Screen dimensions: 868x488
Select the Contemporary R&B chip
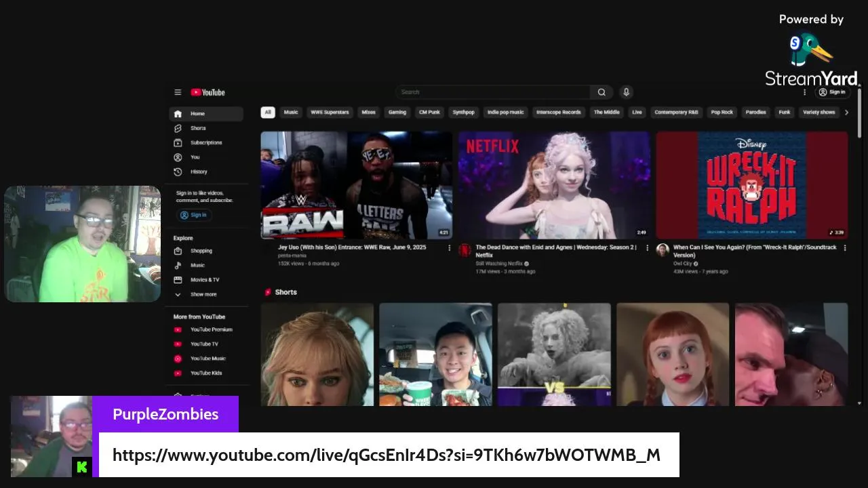(x=676, y=113)
